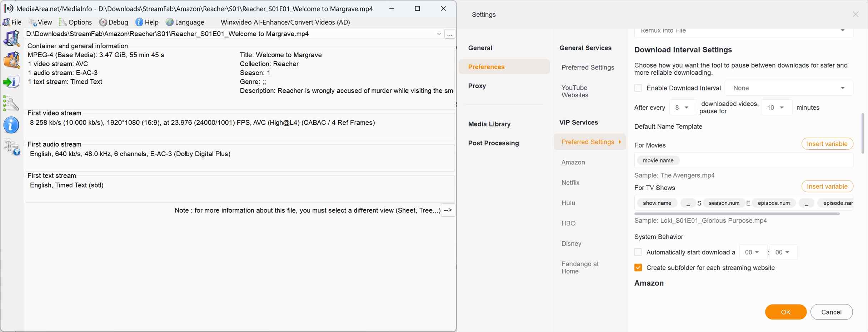The width and height of the screenshot is (868, 332).
Task: Enable Automatically start download at time
Action: point(638,252)
